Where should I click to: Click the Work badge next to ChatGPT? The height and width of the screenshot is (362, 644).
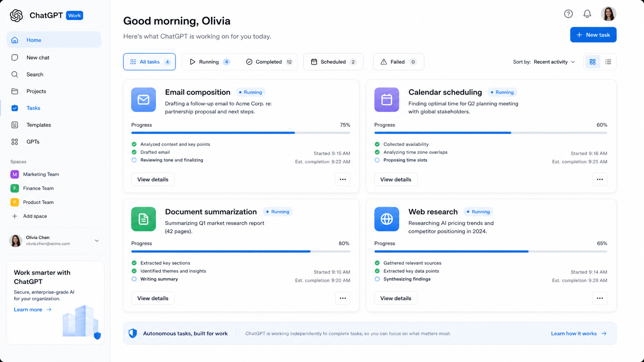(75, 15)
